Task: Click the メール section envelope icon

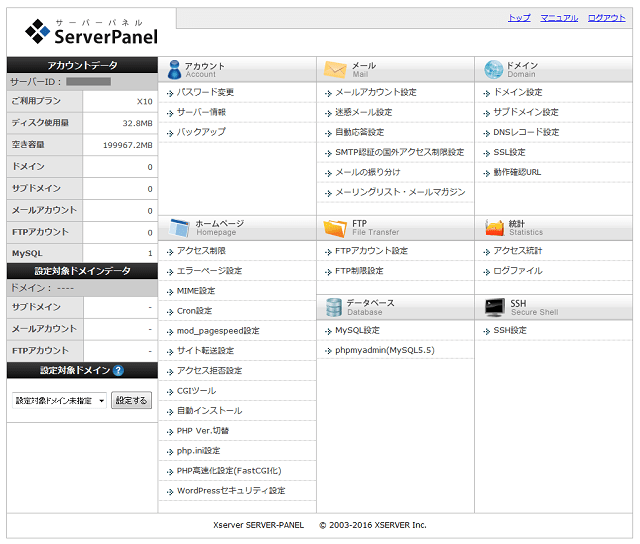Action: (x=335, y=69)
